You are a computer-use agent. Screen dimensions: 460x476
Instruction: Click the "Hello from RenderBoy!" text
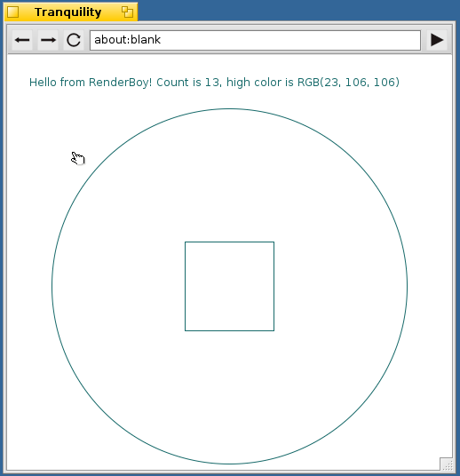pyautogui.click(x=91, y=83)
